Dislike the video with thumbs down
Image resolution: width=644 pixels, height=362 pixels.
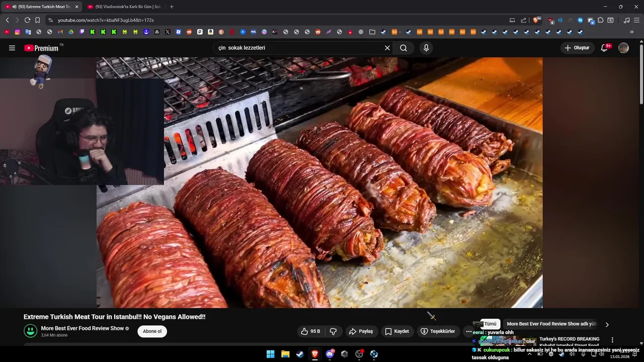(333, 331)
